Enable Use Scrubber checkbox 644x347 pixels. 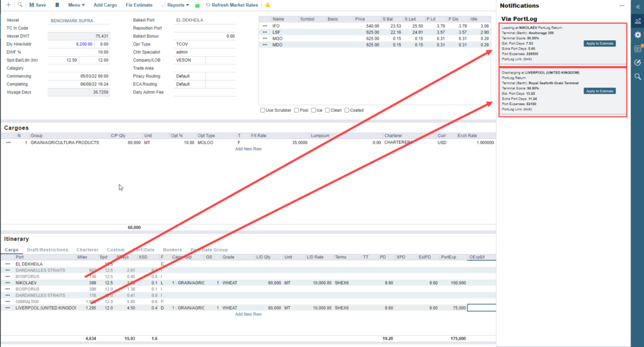[x=262, y=110]
